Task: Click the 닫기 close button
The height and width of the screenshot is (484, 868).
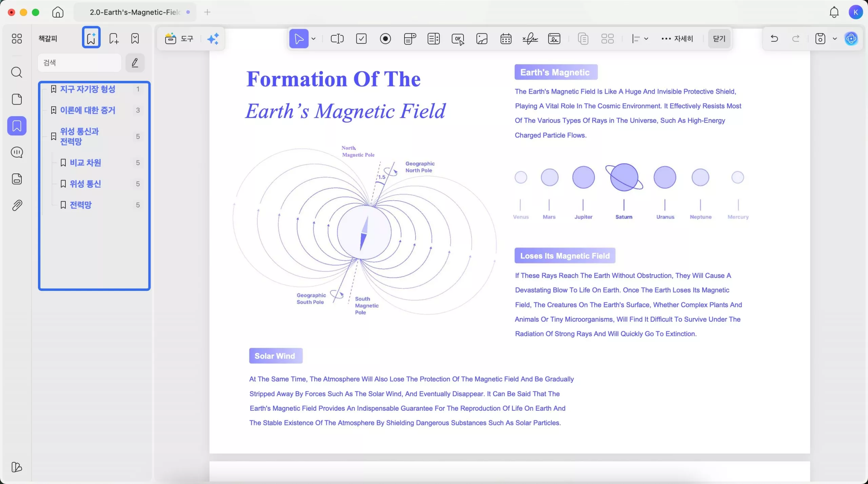Action: [x=719, y=39]
